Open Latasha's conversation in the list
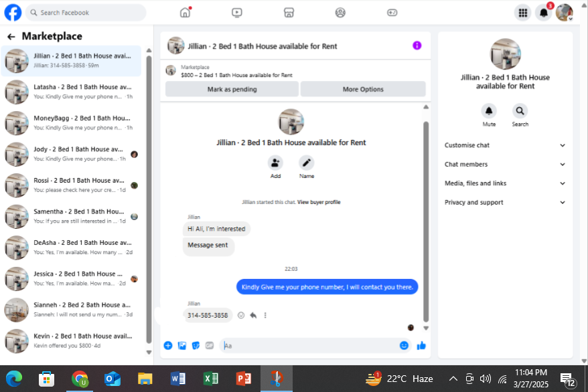This screenshot has width=588, height=392. [x=72, y=92]
